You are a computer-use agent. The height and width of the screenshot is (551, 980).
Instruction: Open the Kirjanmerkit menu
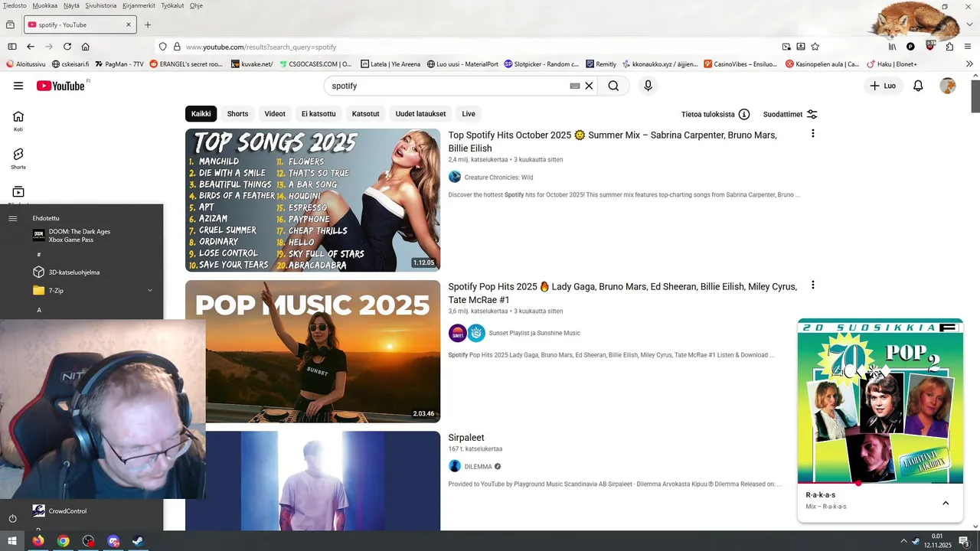click(139, 5)
